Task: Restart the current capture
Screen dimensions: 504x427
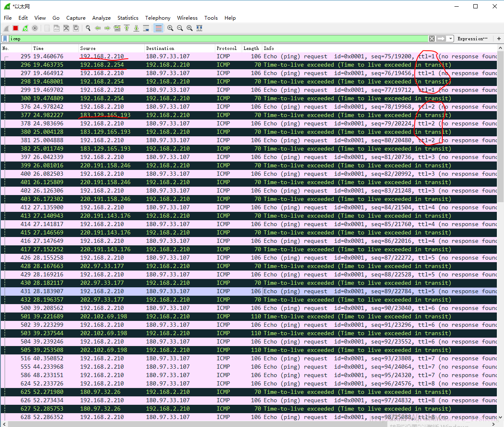Action: point(25,28)
